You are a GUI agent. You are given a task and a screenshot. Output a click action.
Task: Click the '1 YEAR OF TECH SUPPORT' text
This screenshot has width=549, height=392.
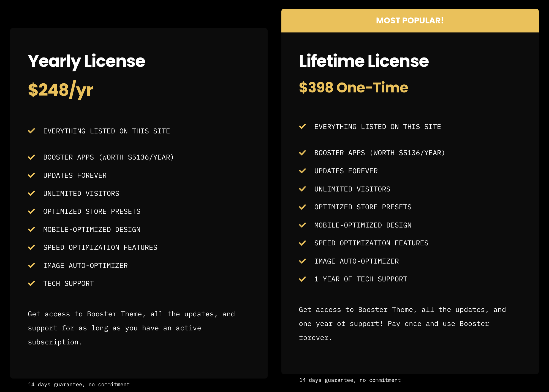(361, 279)
